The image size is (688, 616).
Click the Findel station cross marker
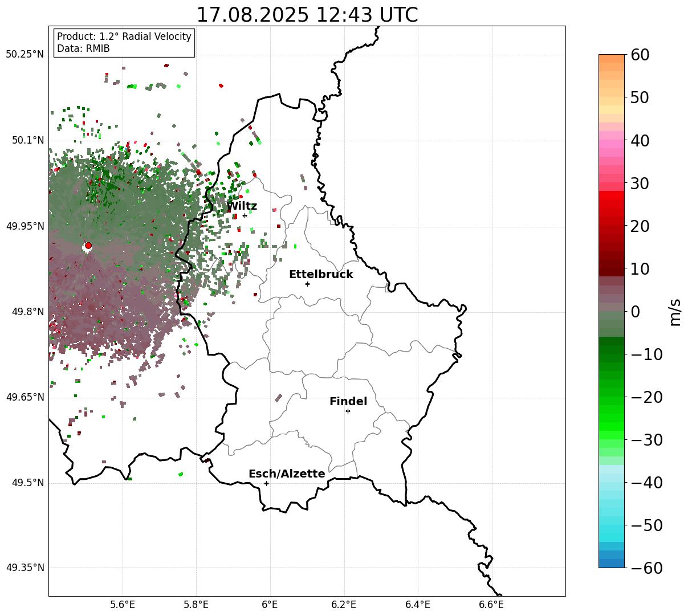tap(348, 411)
